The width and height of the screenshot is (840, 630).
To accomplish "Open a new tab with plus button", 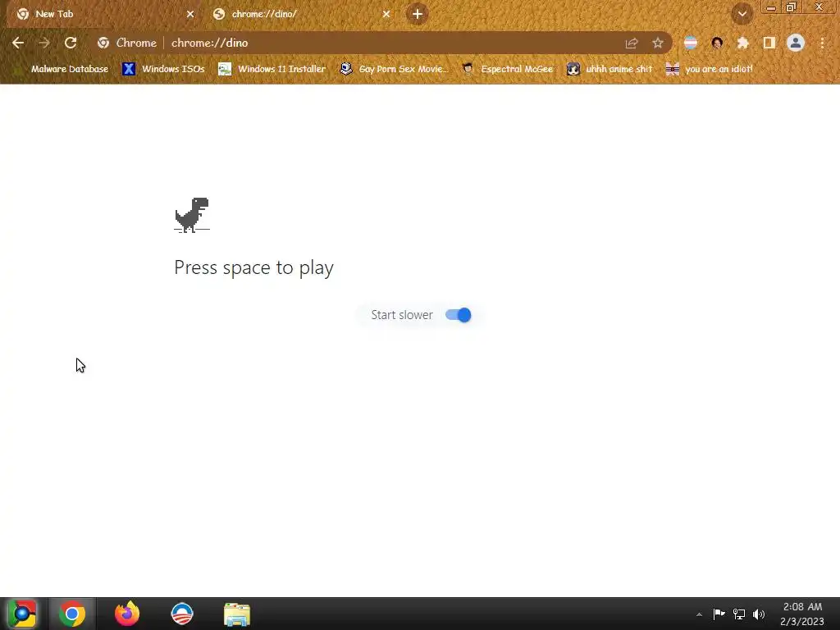I will coord(418,14).
